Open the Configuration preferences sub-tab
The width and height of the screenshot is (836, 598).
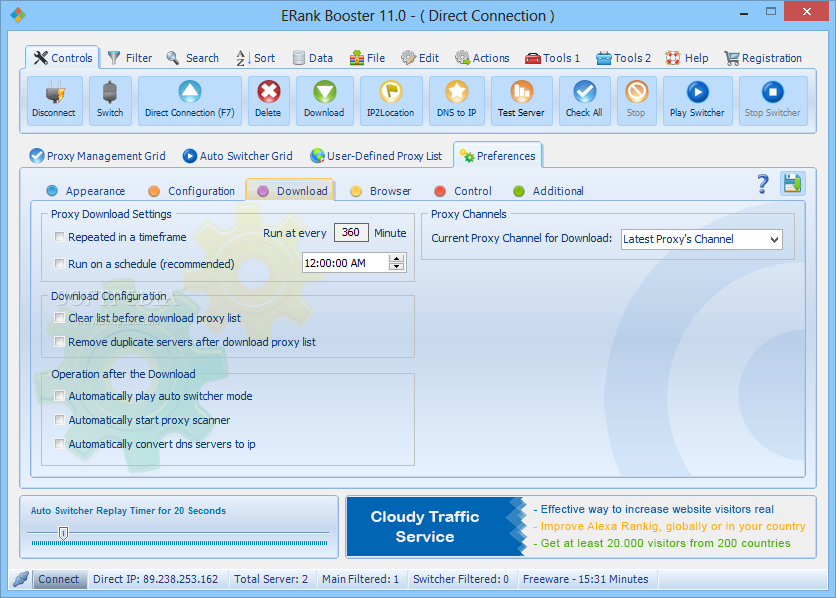click(191, 191)
